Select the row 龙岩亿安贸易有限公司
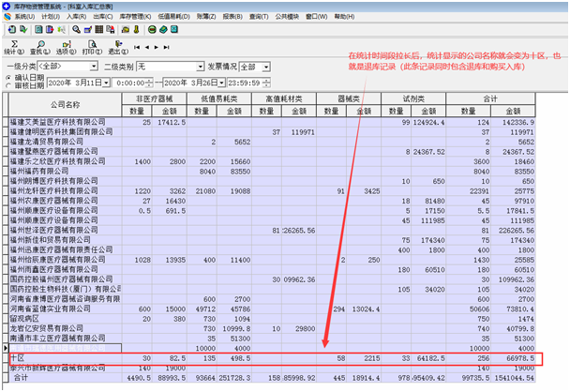Screen dimensions: 570x392 tap(272, 329)
